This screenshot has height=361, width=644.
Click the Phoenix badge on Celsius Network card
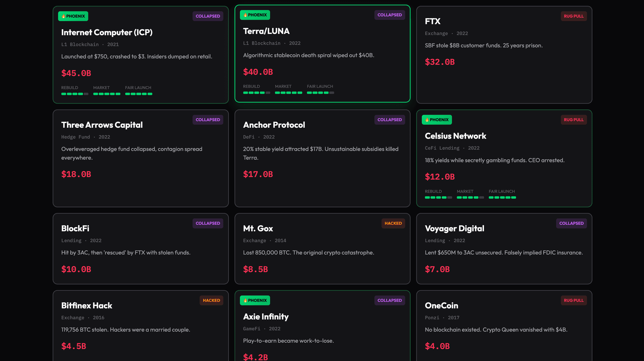pos(437,120)
